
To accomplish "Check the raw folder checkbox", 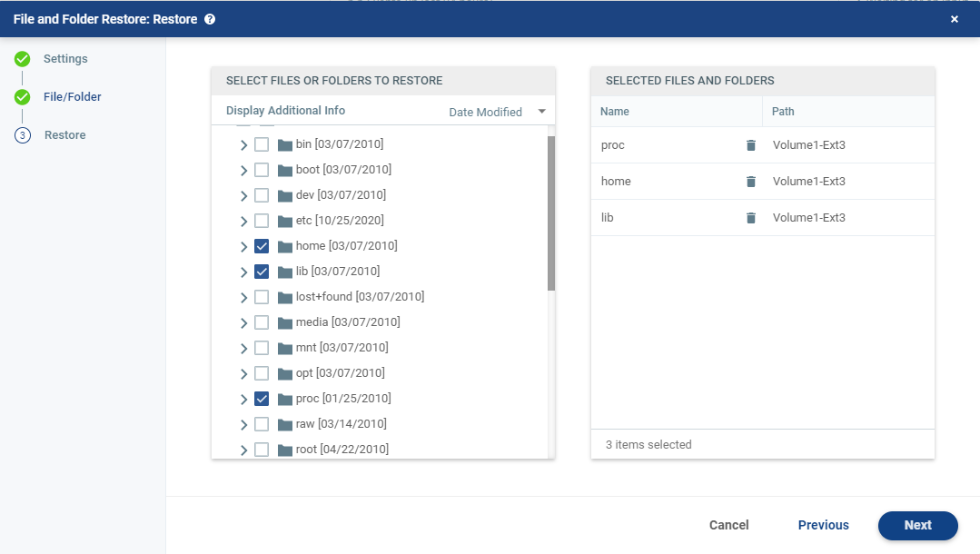I will pyautogui.click(x=262, y=424).
